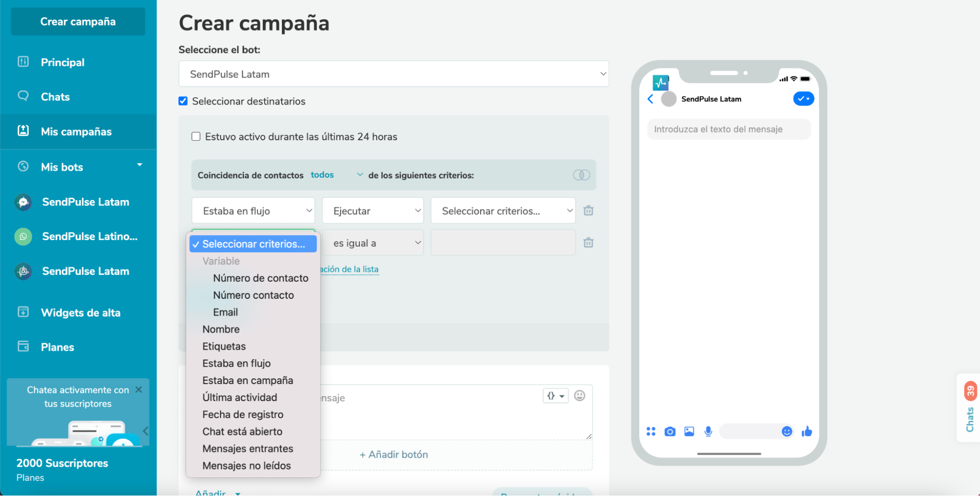Open the emoji picker in message editor
Screen dimensions: 980x496
579,395
